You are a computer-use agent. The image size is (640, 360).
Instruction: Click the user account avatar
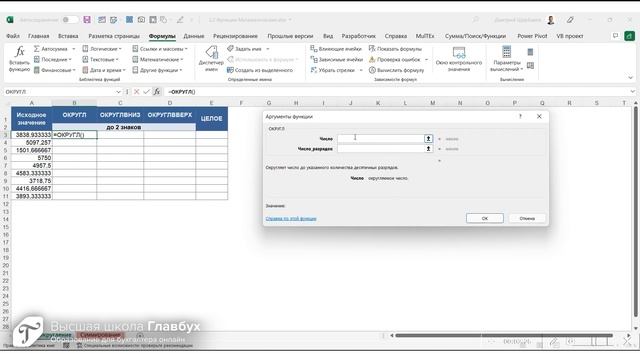point(551,20)
